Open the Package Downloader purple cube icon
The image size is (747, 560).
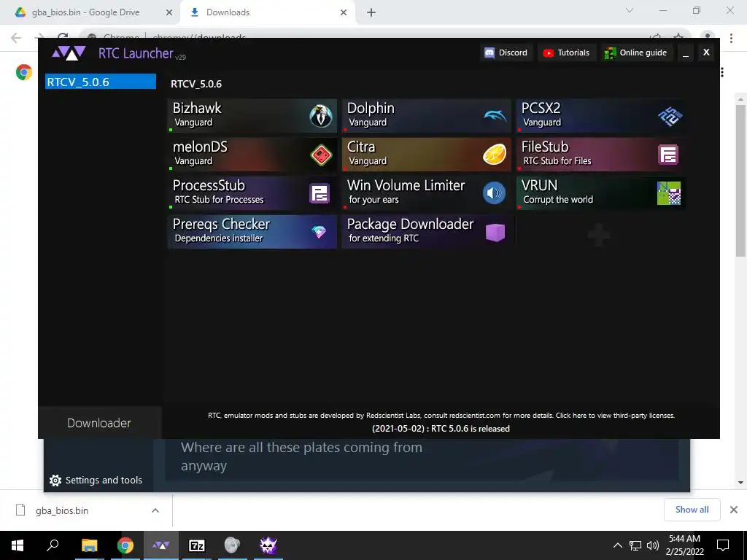pos(495,233)
